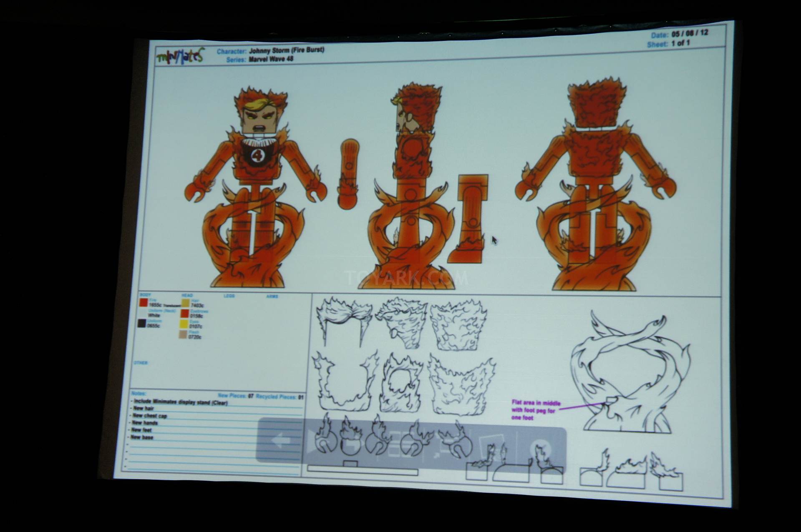Close the slideshow with the X icon
The height and width of the screenshot is (532, 801).
click(541, 450)
